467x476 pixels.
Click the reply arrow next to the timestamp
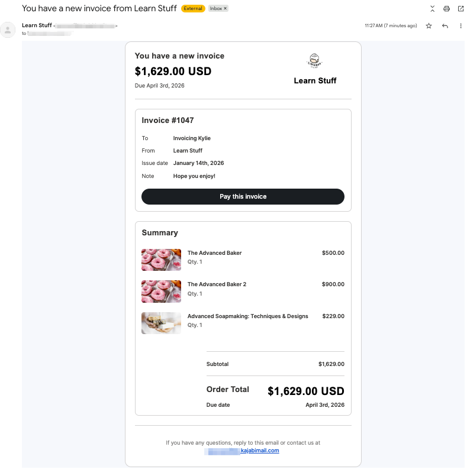click(x=445, y=26)
